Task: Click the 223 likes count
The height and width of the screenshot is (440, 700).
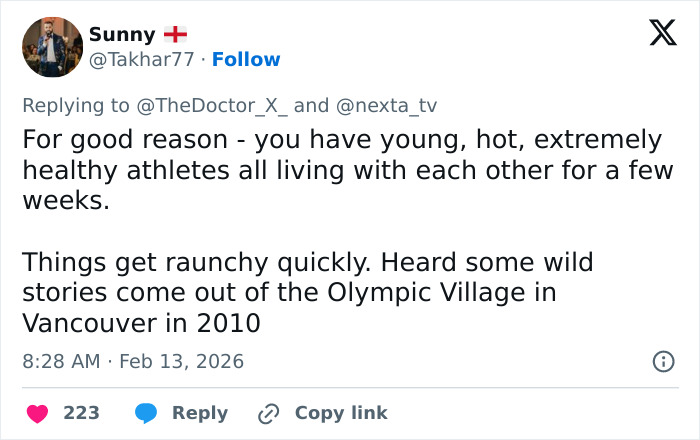Action: tap(81, 413)
